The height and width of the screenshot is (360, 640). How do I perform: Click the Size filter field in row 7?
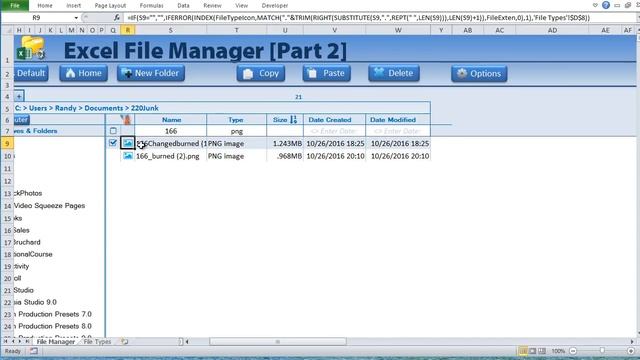285,131
